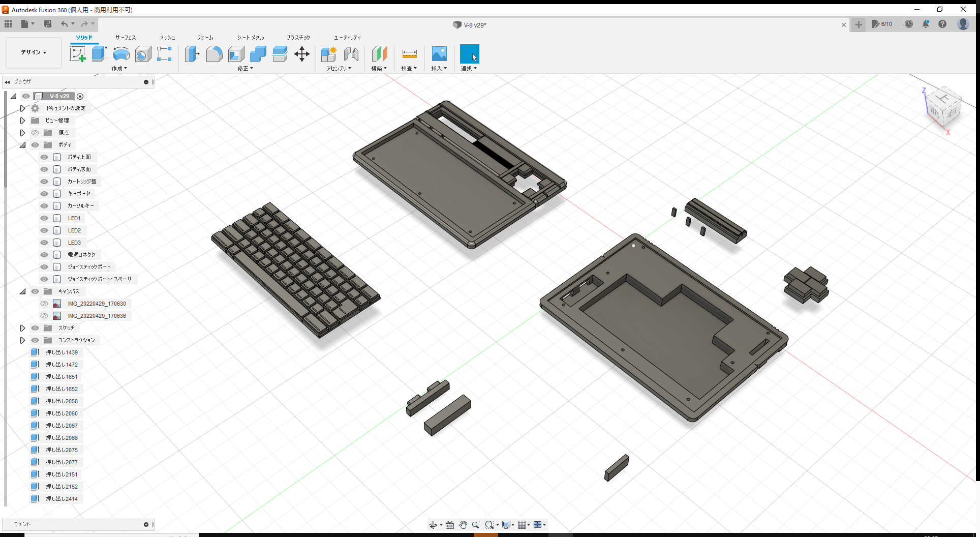Select the Move/Copy tool

(x=302, y=54)
